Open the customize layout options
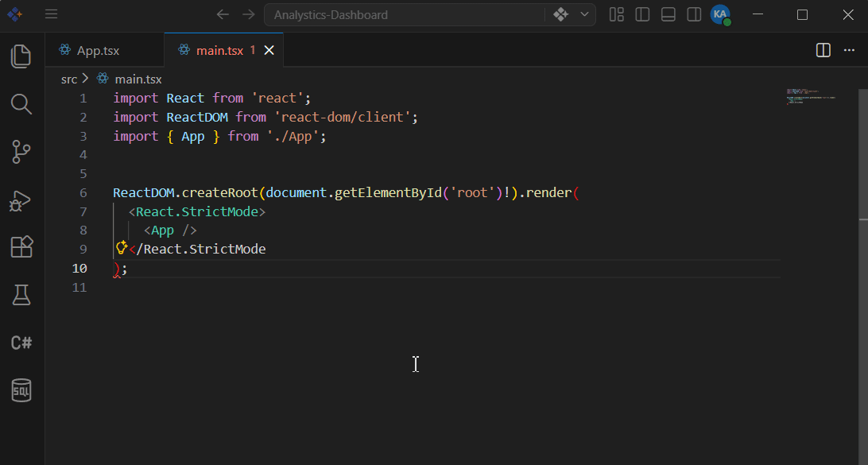The height and width of the screenshot is (465, 868). [616, 14]
